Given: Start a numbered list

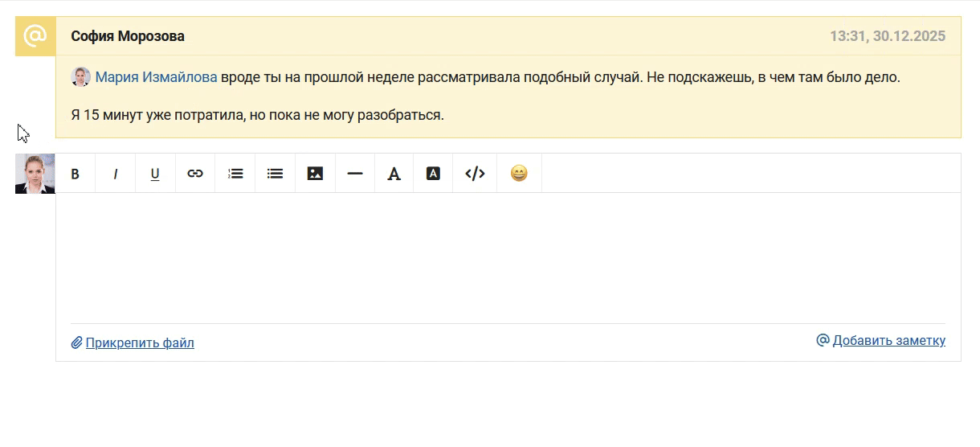Looking at the screenshot, I should point(235,174).
